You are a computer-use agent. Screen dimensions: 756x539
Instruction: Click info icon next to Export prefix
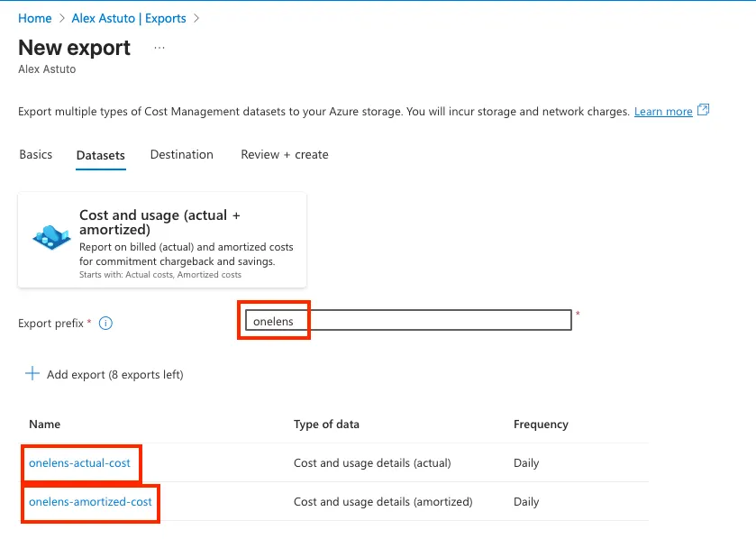tap(105, 324)
